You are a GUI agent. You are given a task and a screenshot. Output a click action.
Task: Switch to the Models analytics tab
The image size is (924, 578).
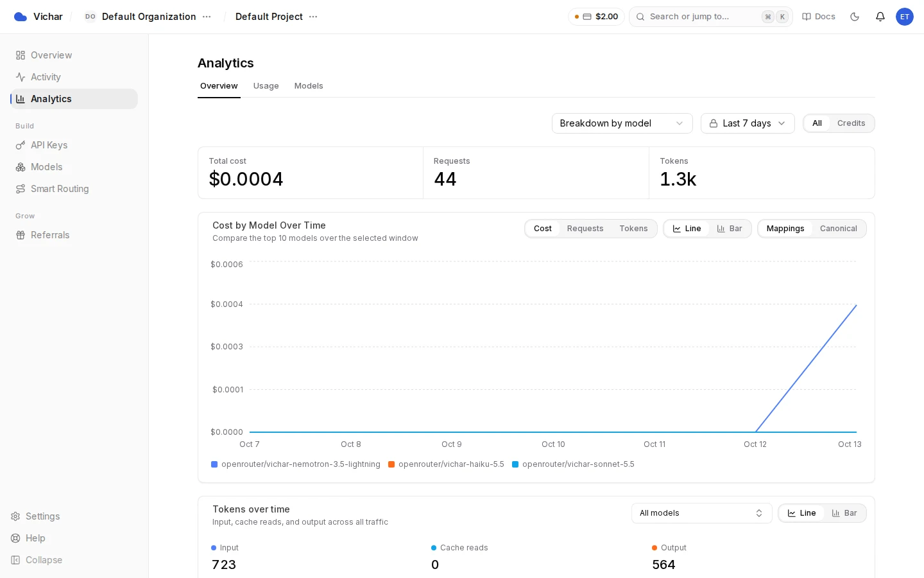309,86
